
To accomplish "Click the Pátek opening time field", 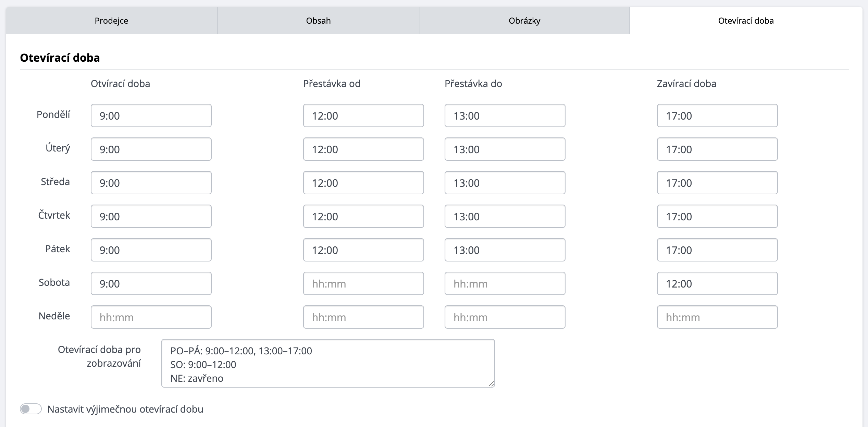I will [151, 250].
